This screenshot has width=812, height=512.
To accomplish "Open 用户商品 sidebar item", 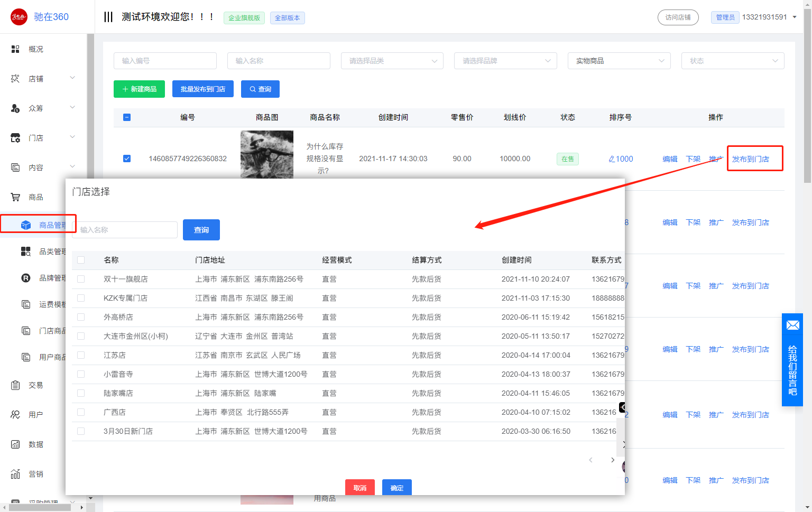I will (x=53, y=357).
